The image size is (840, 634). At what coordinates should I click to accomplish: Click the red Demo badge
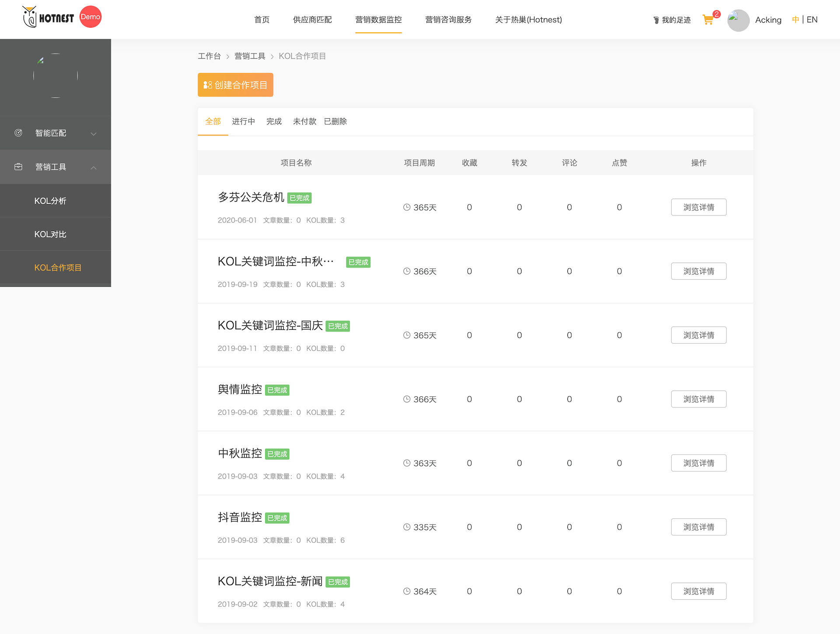(91, 17)
